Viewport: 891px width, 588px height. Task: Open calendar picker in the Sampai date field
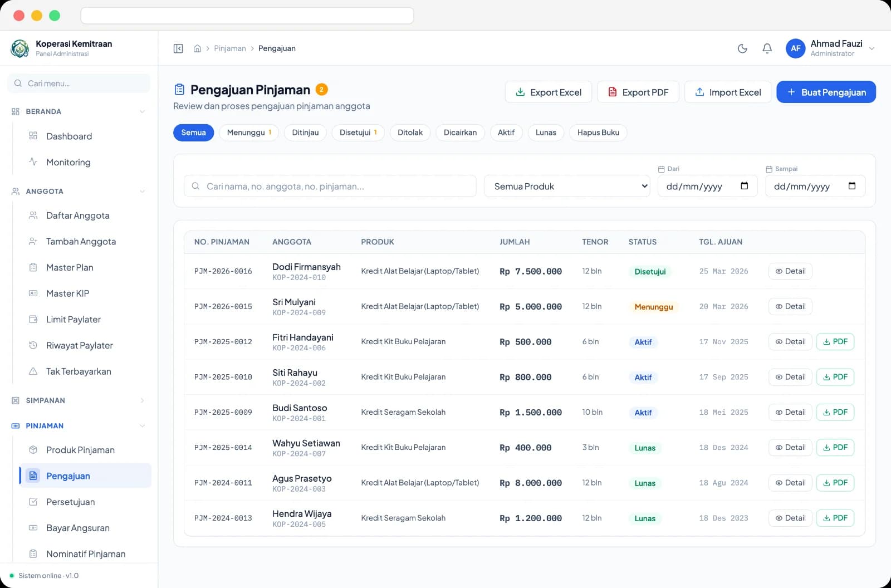(x=851, y=186)
